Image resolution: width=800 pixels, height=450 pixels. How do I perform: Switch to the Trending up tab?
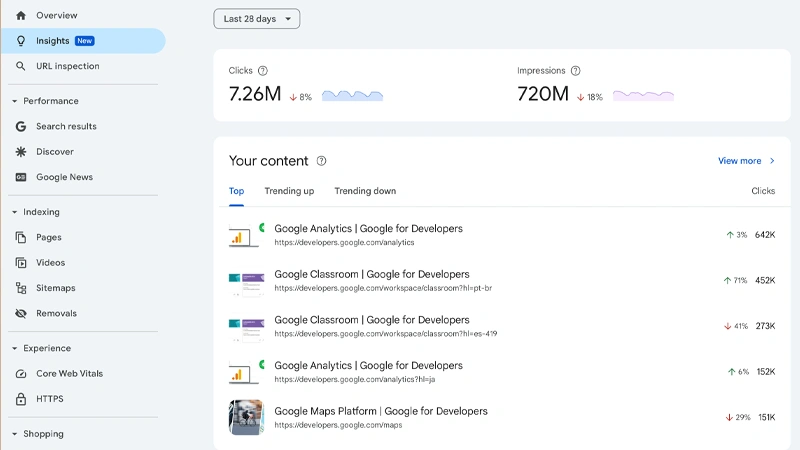[x=289, y=191]
